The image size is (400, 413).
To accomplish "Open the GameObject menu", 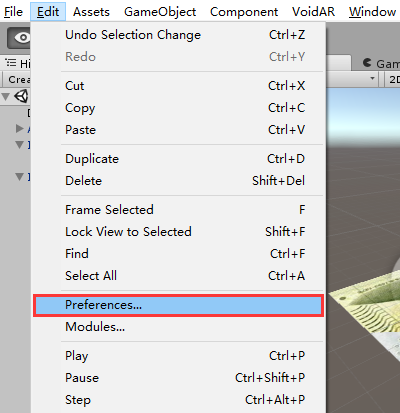I will 160,12.
